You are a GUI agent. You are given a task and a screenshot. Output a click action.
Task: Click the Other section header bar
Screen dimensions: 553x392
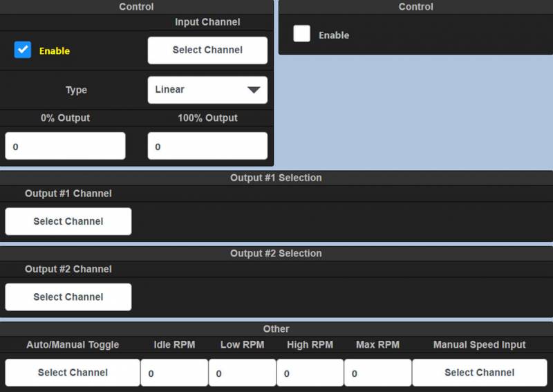pyautogui.click(x=276, y=328)
